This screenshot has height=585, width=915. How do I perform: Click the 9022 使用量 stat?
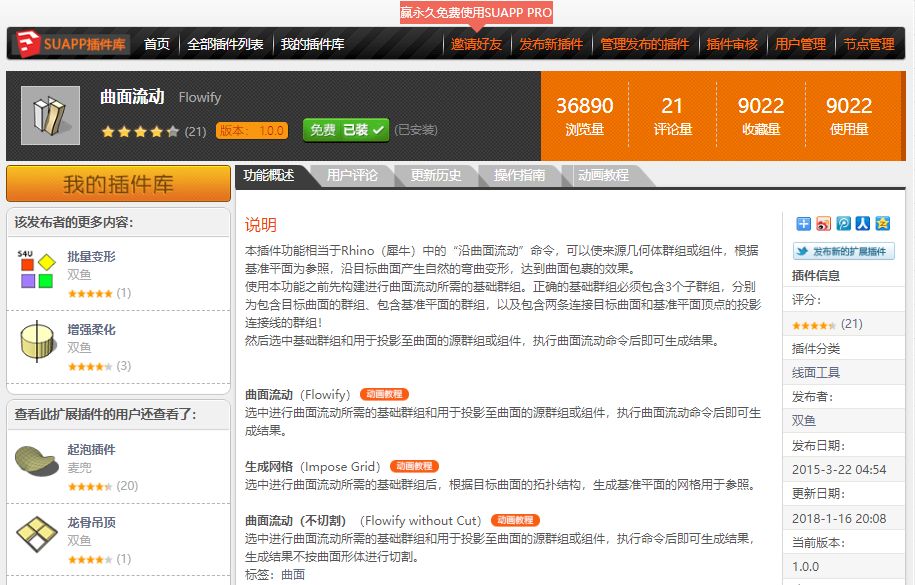click(x=848, y=116)
